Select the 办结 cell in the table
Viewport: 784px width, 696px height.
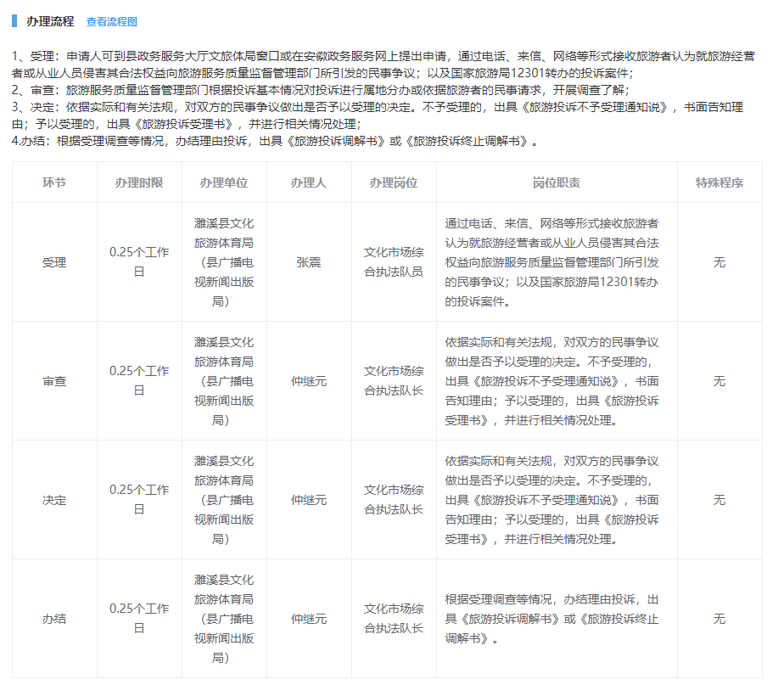54,619
